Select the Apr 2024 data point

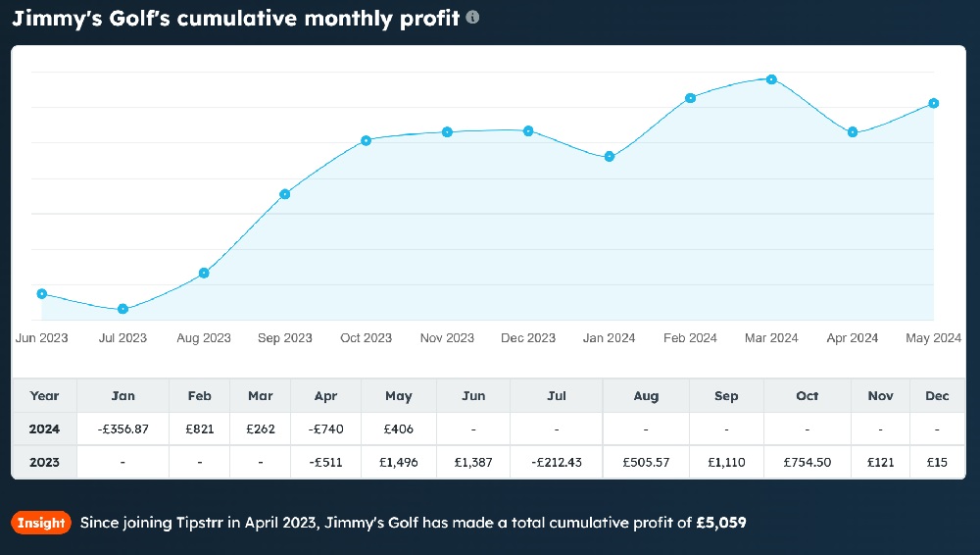(853, 132)
